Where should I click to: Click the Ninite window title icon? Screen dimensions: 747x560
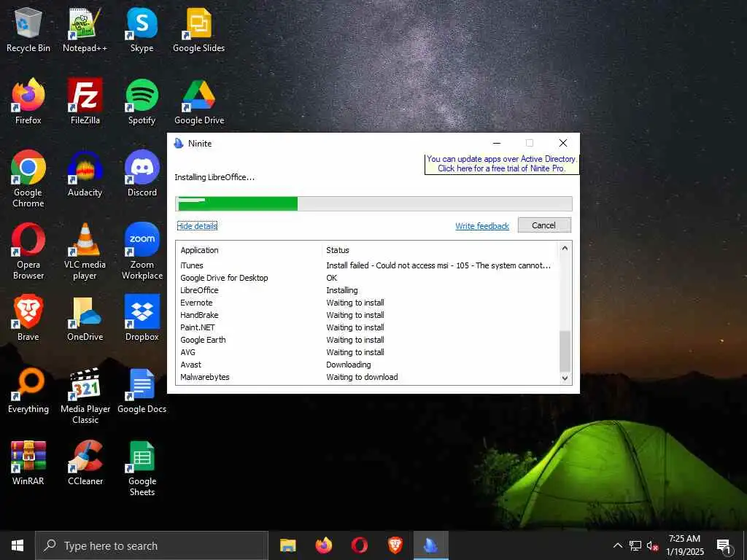(x=179, y=144)
